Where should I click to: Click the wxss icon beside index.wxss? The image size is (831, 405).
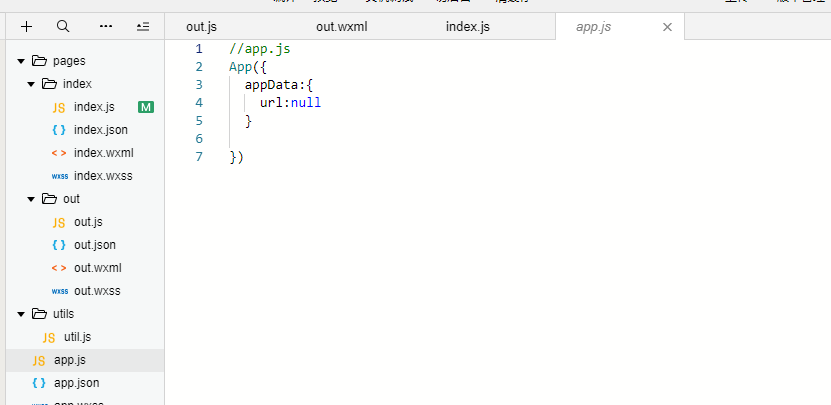(x=59, y=177)
